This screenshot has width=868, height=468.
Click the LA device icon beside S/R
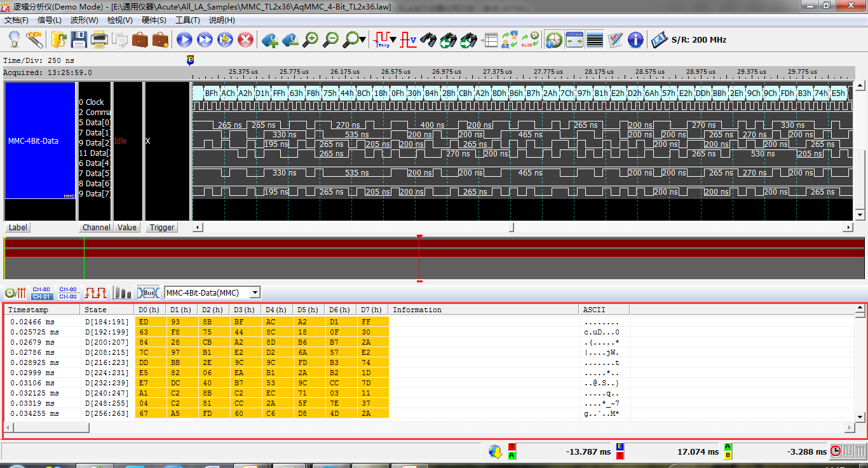(x=660, y=39)
